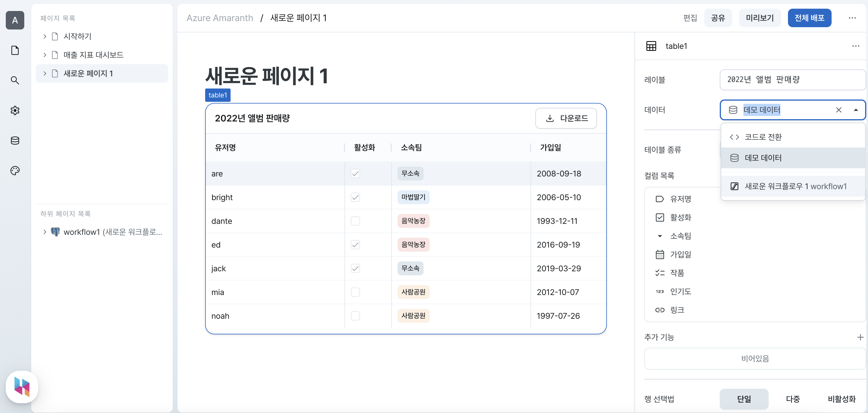This screenshot has width=868, height=413.
Task: Toggle 활성화 checkbox for are
Action: pos(355,173)
